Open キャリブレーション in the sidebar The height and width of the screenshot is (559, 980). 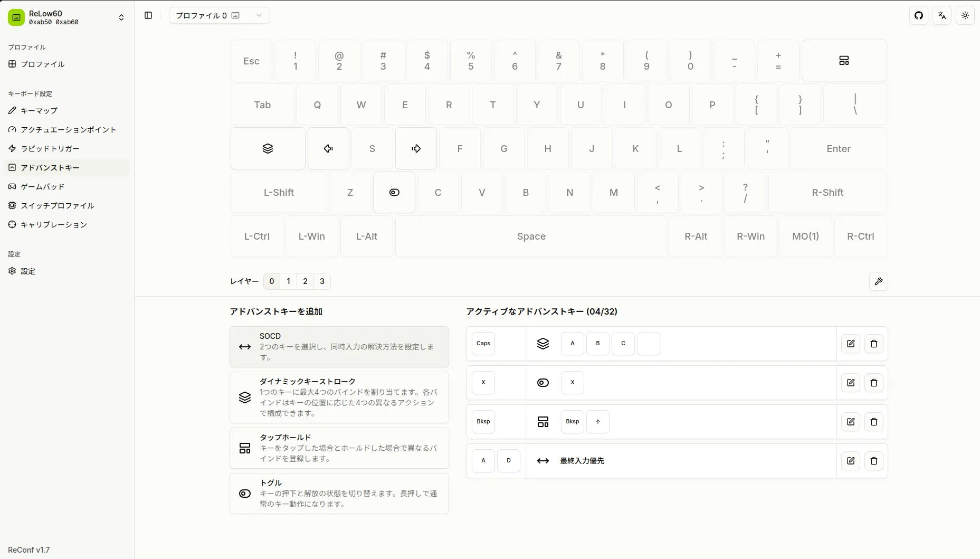pos(66,224)
